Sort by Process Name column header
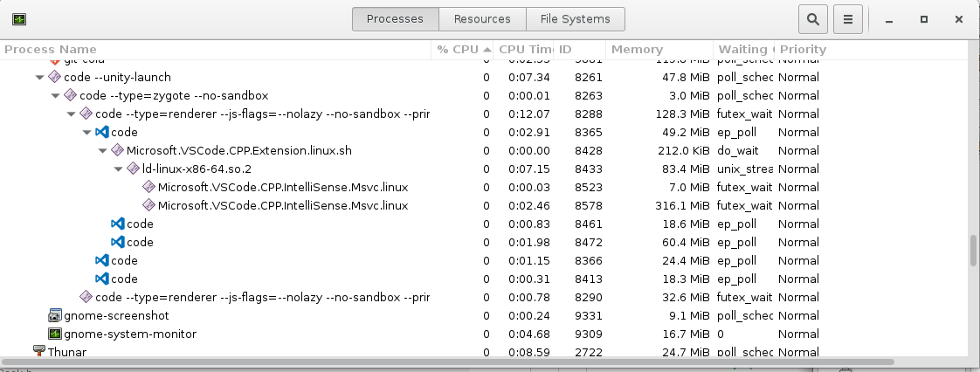The height and width of the screenshot is (372, 980). pos(216,50)
